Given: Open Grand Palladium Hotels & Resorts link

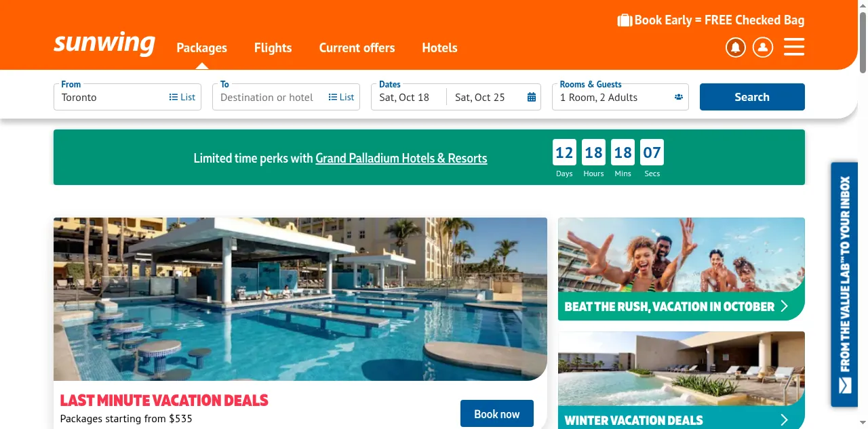Looking at the screenshot, I should pos(401,158).
